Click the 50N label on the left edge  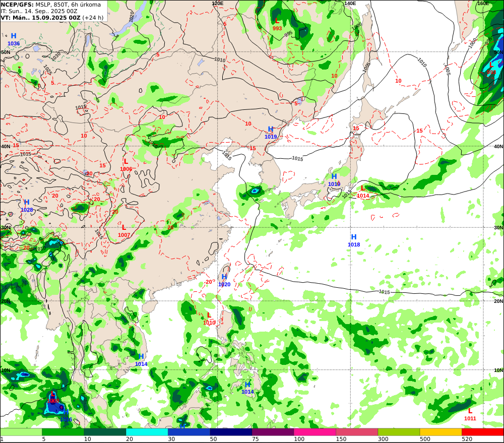pos(6,52)
